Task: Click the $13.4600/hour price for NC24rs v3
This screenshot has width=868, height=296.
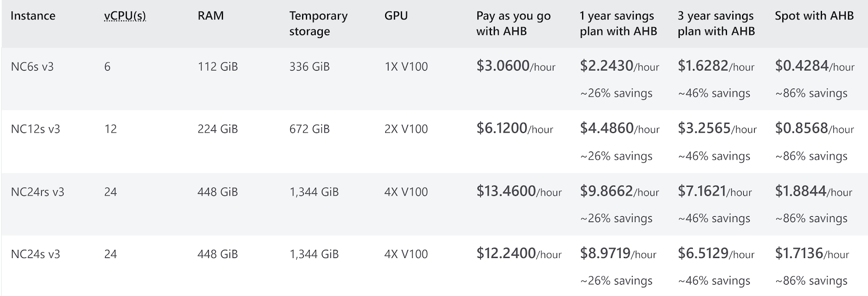Action: point(519,192)
